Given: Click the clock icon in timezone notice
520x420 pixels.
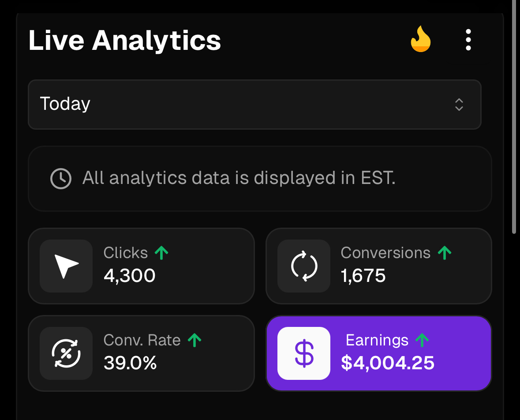Looking at the screenshot, I should [61, 179].
